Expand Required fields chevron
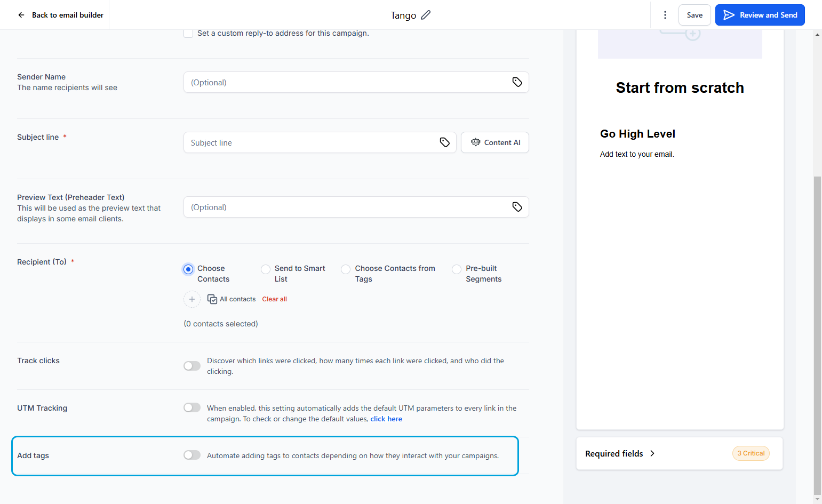The width and height of the screenshot is (822, 504). click(x=652, y=453)
